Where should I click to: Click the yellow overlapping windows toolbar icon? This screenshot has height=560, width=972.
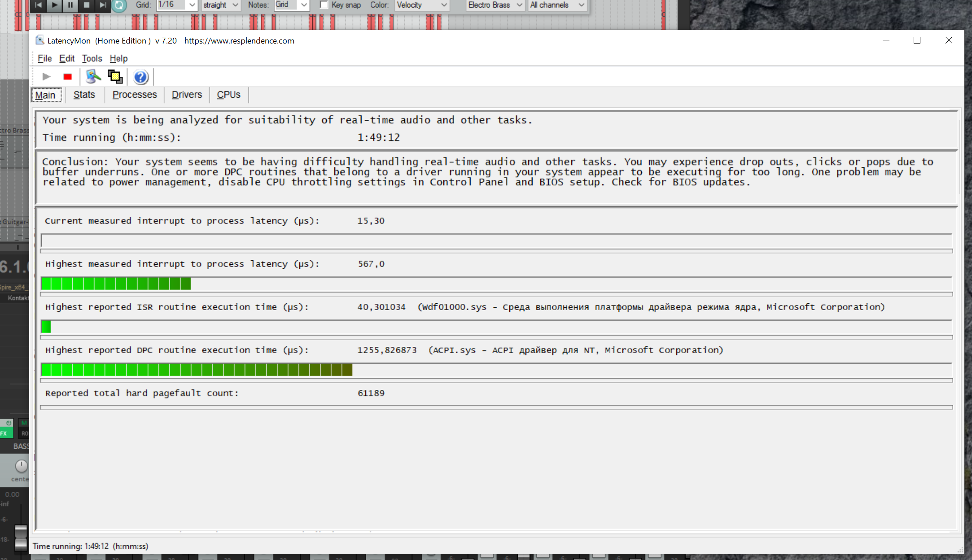[x=115, y=77]
